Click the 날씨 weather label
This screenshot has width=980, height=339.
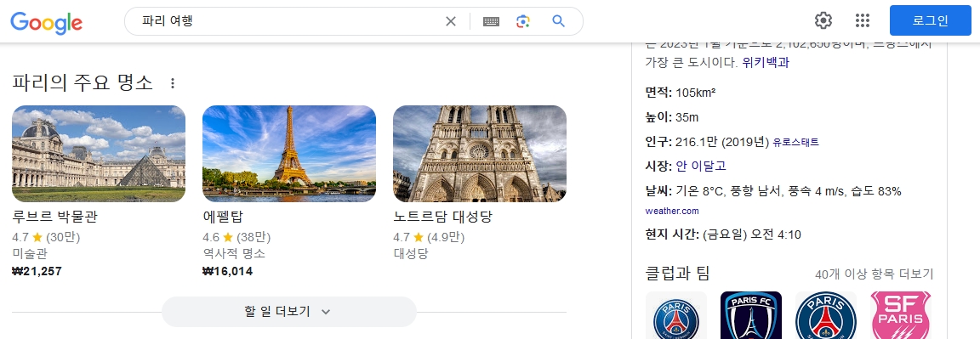658,191
